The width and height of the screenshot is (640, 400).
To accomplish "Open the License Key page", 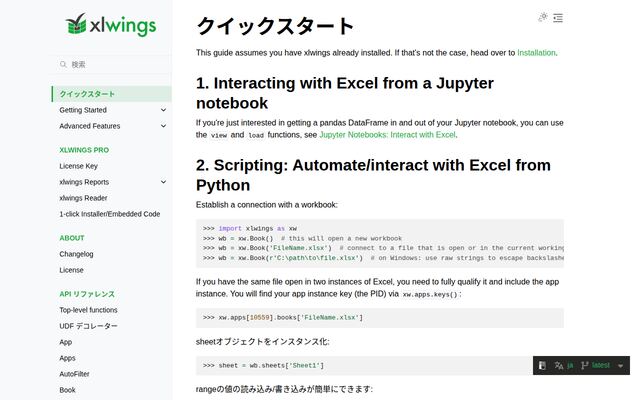I will (78, 166).
